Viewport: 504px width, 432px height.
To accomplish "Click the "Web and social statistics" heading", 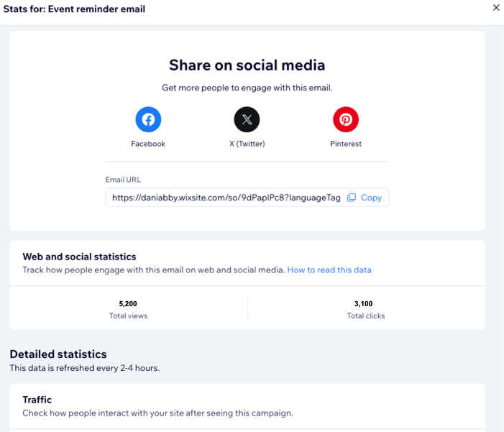I will (x=79, y=257).
